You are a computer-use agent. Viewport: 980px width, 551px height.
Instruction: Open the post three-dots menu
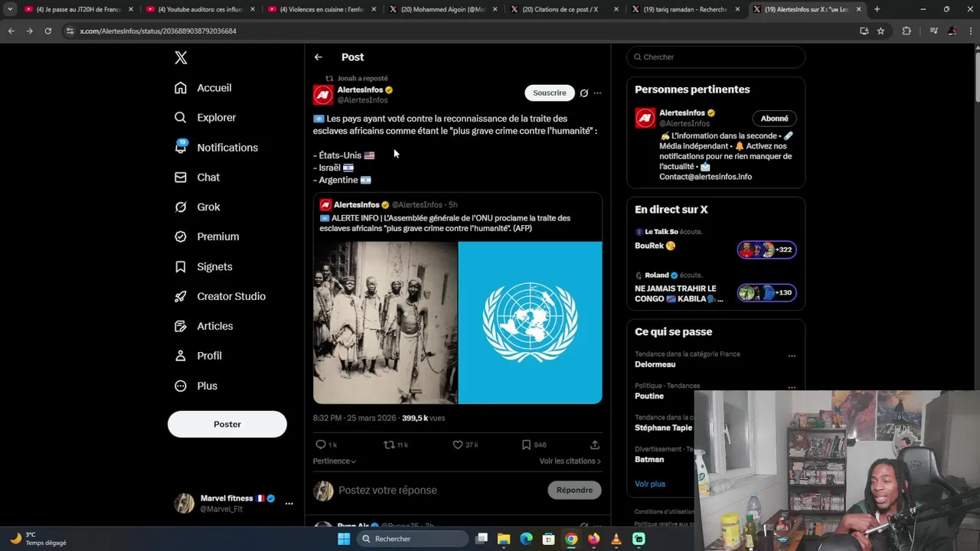(x=598, y=93)
